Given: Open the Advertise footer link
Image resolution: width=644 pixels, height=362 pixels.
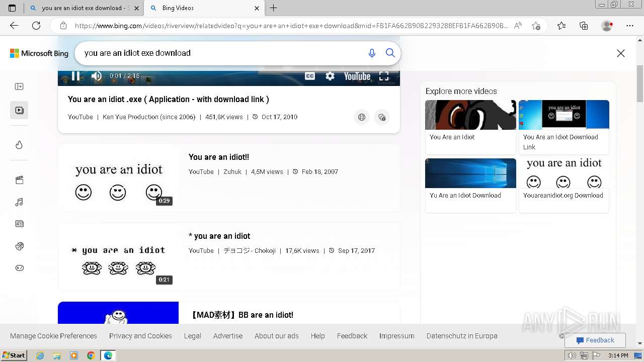Looking at the screenshot, I should [x=228, y=336].
